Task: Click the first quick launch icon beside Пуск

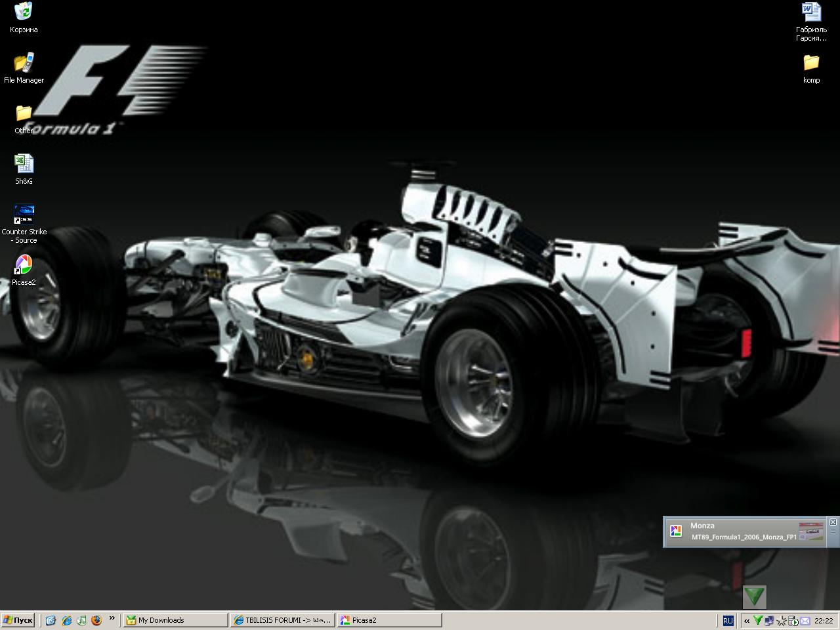Action: click(x=51, y=620)
